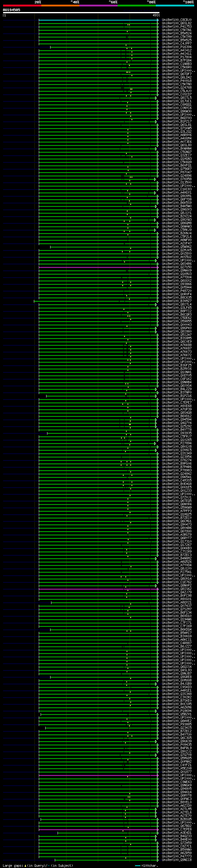This screenshot has height=868, width=197.
Task: Click the yellow Large gaps triangle legend marker
Action: coord(25,865)
